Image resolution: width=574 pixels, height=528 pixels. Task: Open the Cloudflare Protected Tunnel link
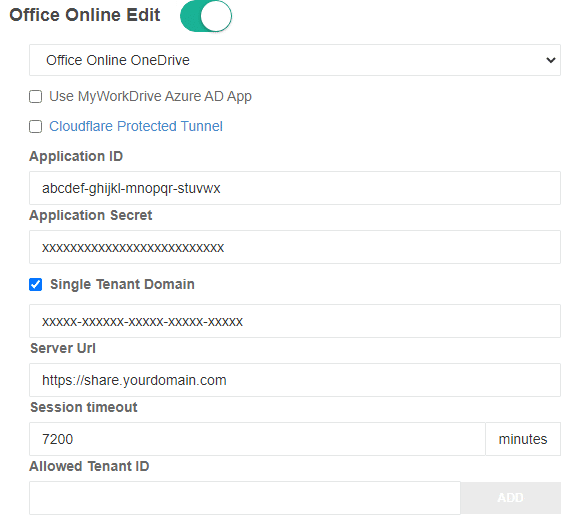click(136, 126)
